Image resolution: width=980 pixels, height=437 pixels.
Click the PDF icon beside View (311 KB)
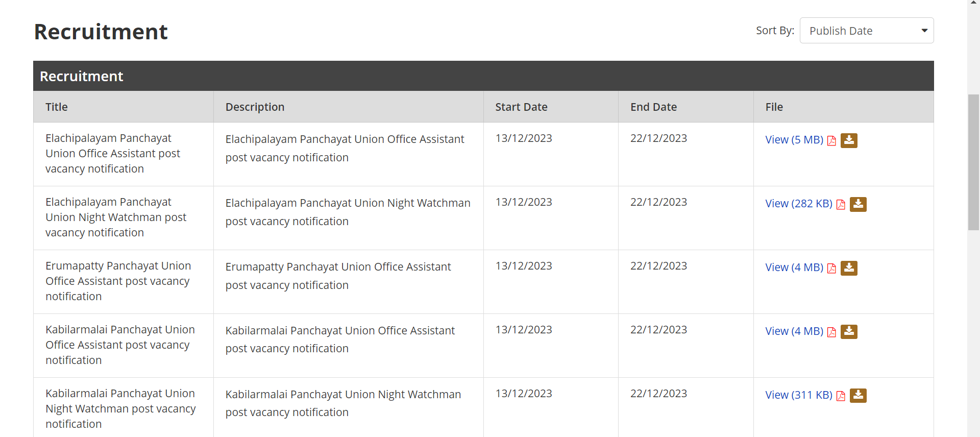(841, 396)
